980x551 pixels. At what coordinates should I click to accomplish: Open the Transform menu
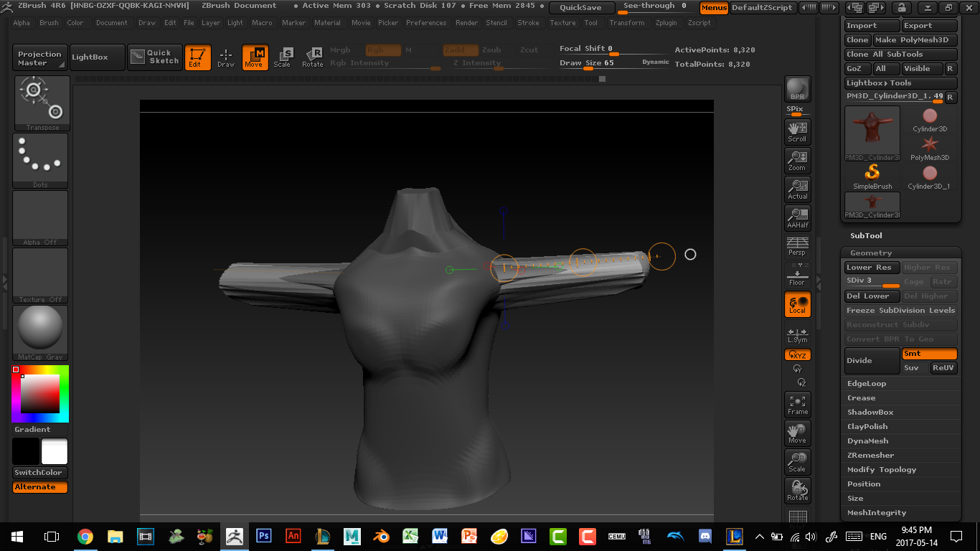(x=627, y=23)
